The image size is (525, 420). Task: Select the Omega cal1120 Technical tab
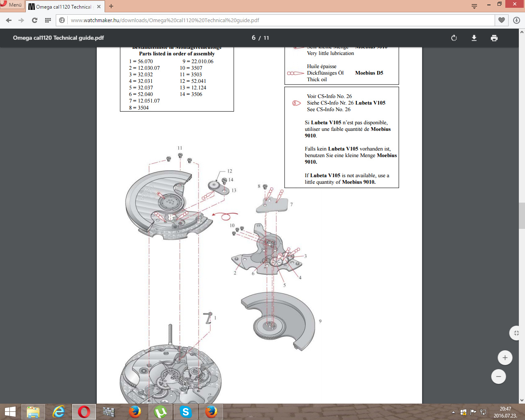click(x=60, y=7)
